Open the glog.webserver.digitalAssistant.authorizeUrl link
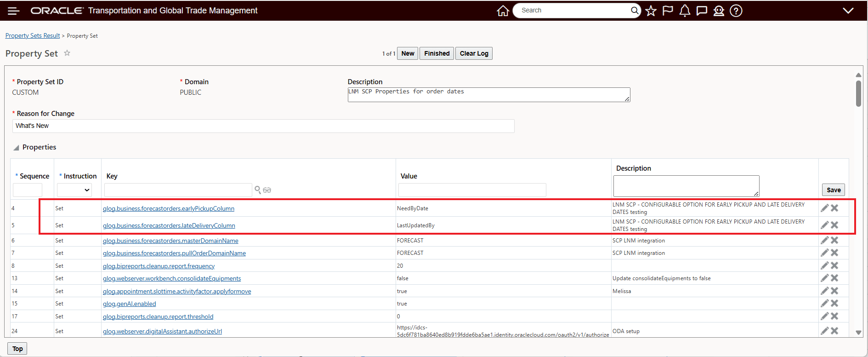Screen dimensions: 868x357 [x=162, y=331]
